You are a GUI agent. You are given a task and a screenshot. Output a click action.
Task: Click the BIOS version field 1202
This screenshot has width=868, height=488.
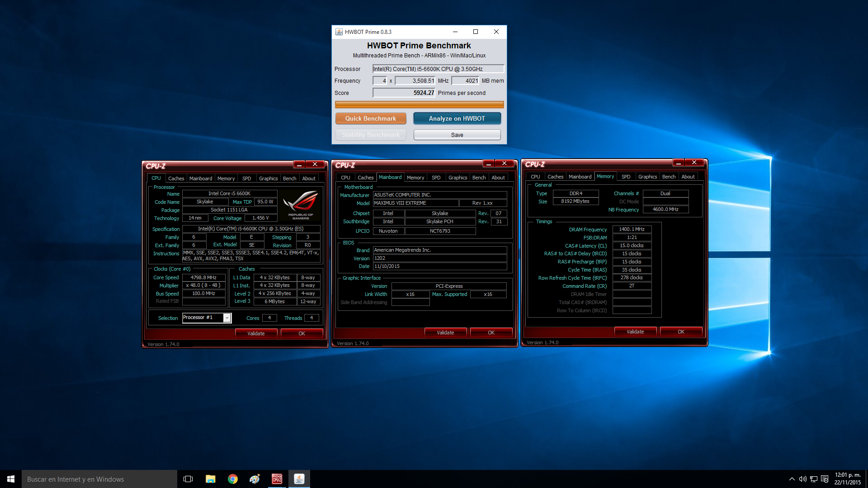pos(440,258)
